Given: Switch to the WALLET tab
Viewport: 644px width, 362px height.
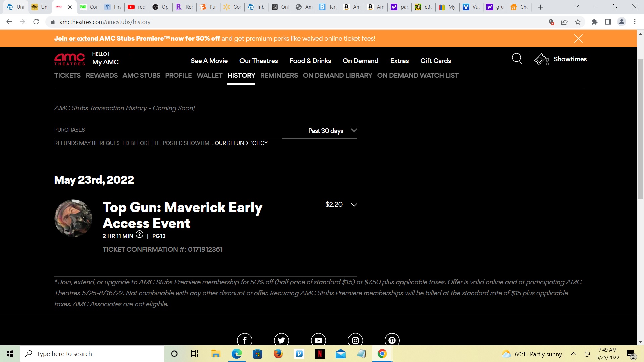Looking at the screenshot, I should point(209,75).
